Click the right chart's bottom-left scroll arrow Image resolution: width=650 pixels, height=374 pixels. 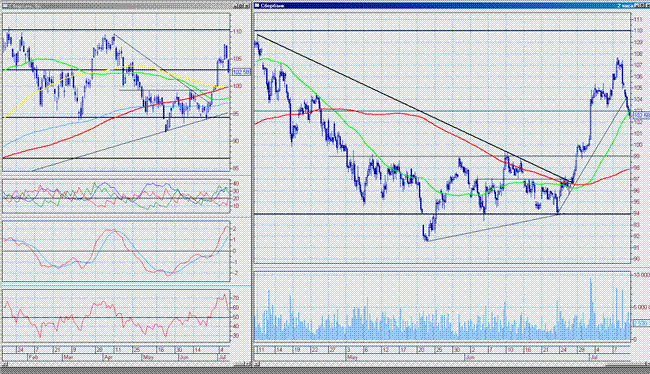click(257, 364)
